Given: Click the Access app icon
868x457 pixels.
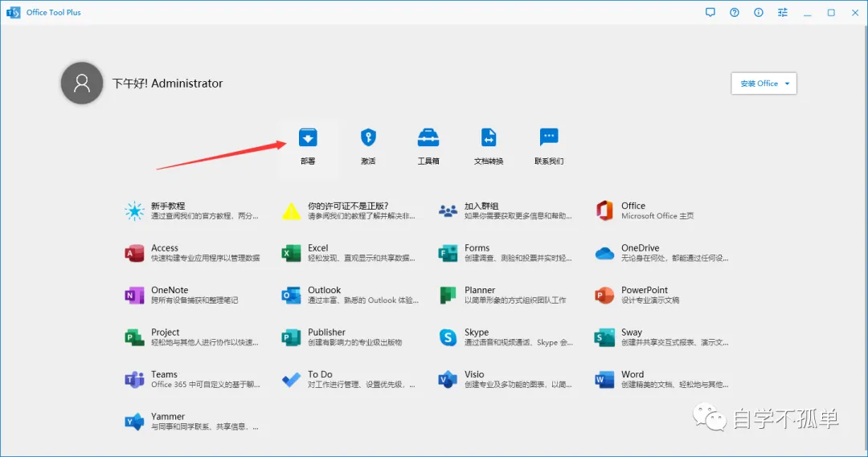Looking at the screenshot, I should (x=134, y=253).
